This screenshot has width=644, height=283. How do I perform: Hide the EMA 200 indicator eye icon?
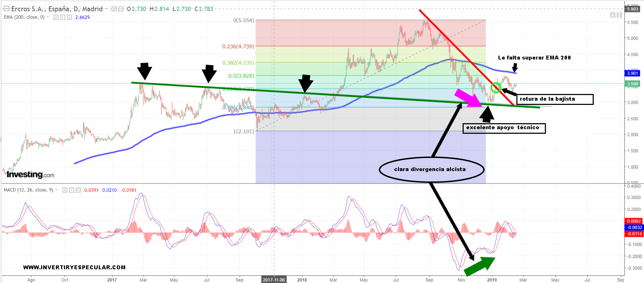pyautogui.click(x=56, y=17)
